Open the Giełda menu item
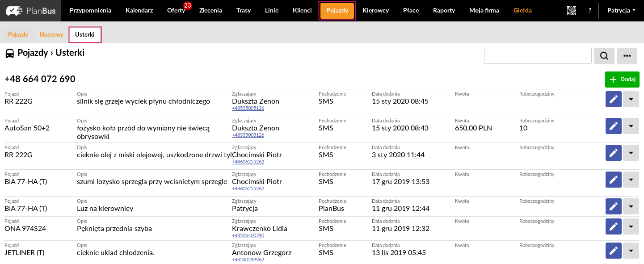 click(522, 10)
